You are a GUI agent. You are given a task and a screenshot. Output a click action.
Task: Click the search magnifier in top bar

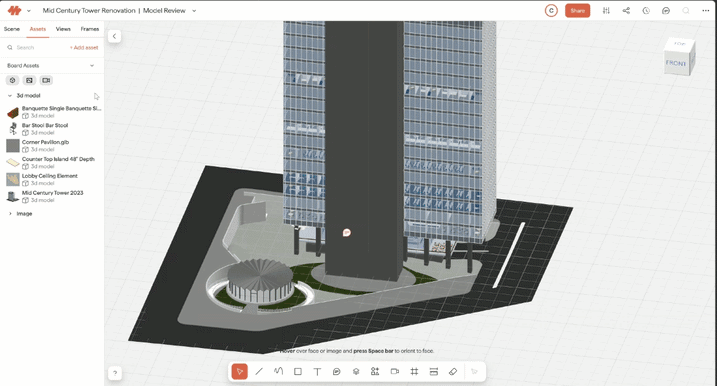point(686,11)
